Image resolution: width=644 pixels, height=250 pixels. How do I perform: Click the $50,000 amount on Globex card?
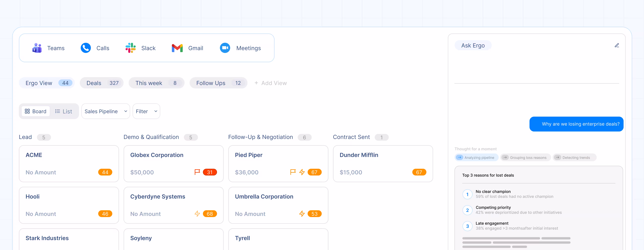click(x=142, y=172)
